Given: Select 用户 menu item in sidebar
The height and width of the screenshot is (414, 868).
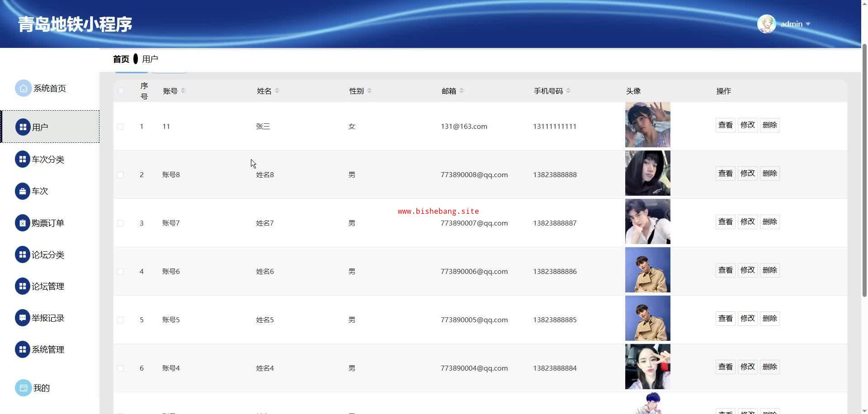Looking at the screenshot, I should point(50,127).
